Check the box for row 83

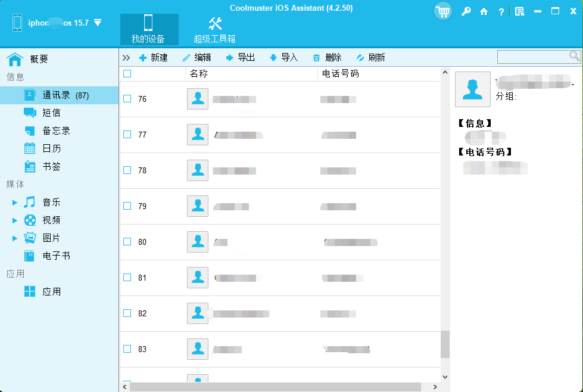[127, 349]
